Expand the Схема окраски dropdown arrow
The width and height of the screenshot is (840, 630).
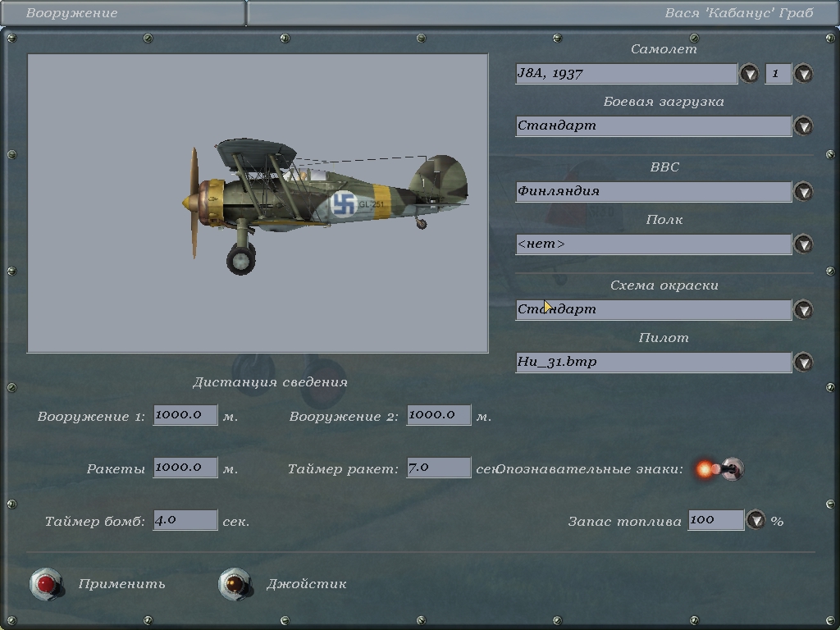coord(803,309)
